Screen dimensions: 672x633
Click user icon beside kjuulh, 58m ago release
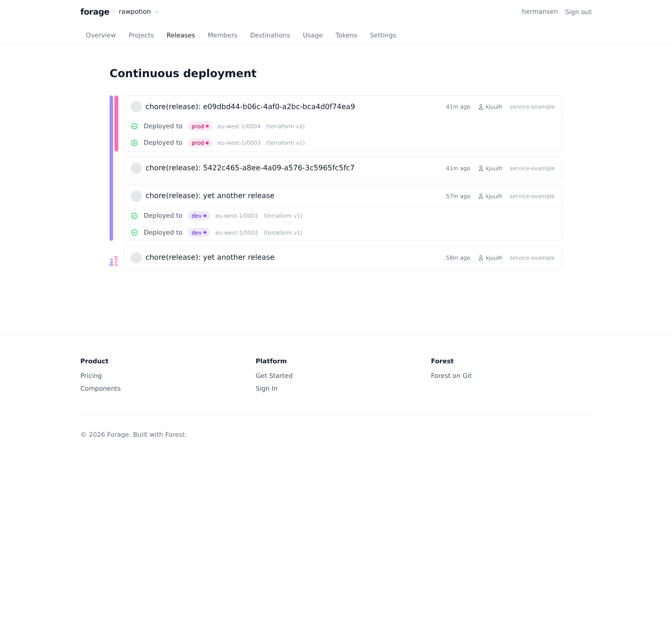coord(481,258)
